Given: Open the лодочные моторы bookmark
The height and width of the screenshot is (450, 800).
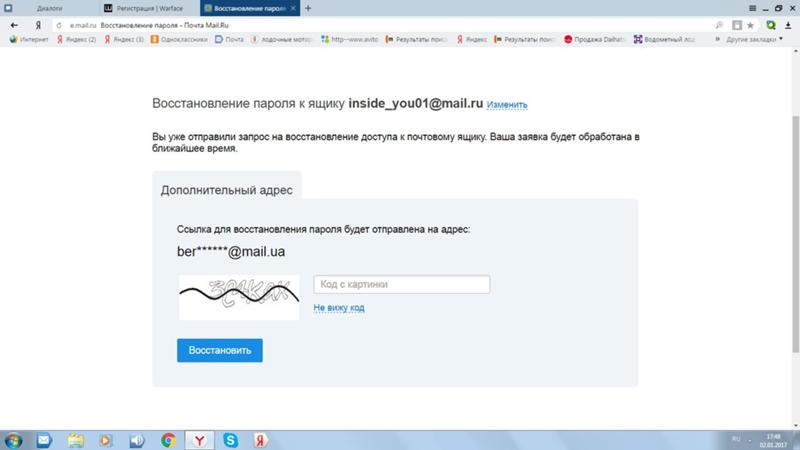Looking at the screenshot, I should point(281,39).
